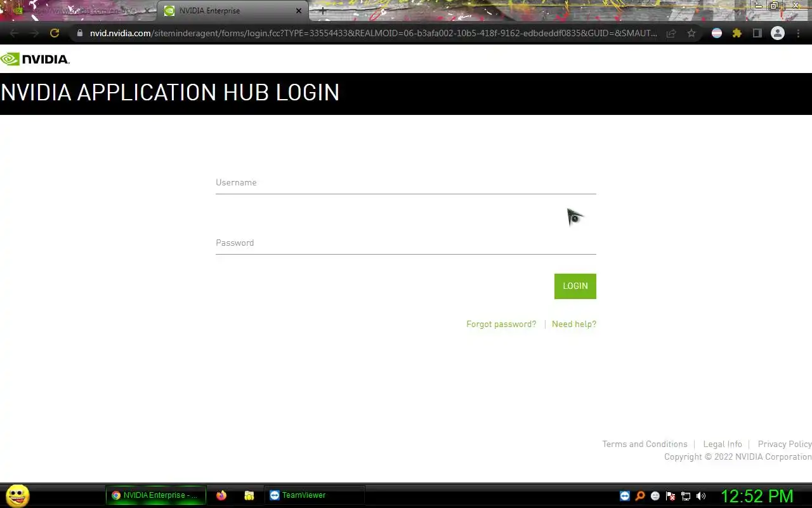This screenshot has height=508, width=812.
Task: Click the striped extension icon beside the puzzle piece
Action: 717,33
